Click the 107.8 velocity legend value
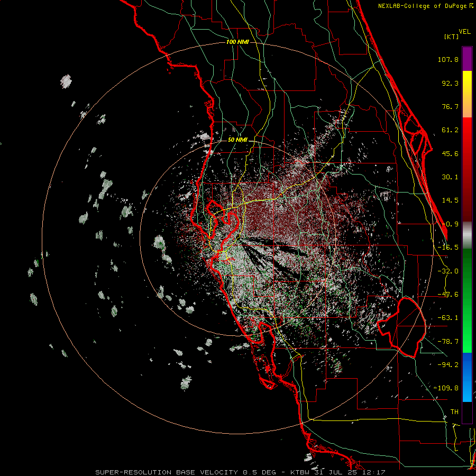Viewport: 476px width, 476px height. 448,59
